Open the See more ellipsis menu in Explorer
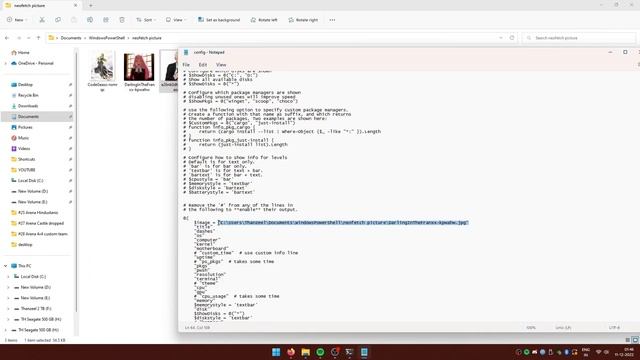This screenshot has height=360, width=640. (x=332, y=20)
